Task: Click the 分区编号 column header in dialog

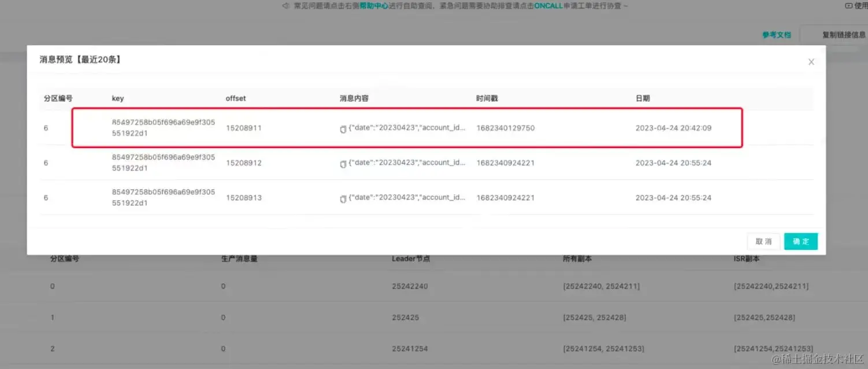Action: pyautogui.click(x=58, y=98)
